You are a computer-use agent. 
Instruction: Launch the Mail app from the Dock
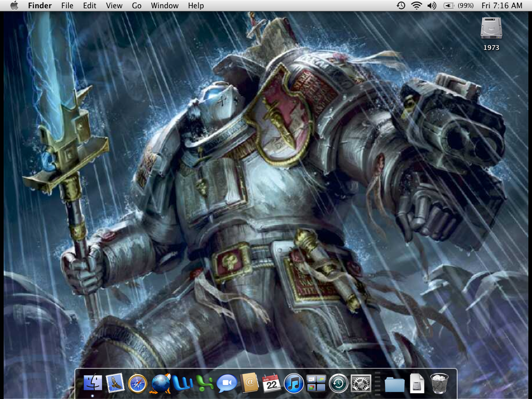tap(115, 383)
